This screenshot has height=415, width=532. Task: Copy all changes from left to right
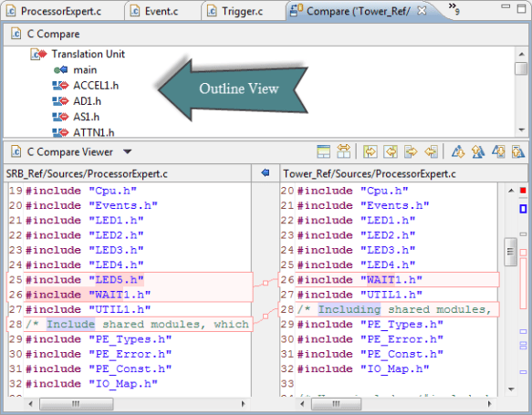(370, 151)
